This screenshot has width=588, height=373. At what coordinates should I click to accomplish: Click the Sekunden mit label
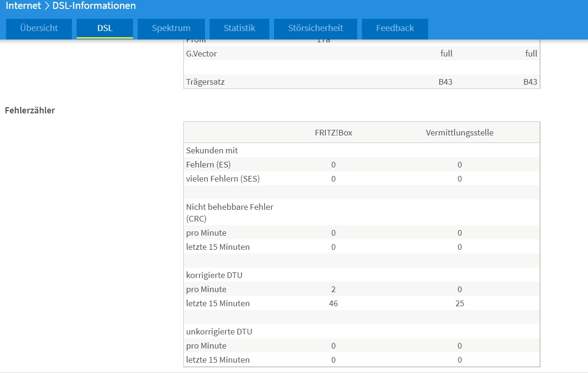(x=212, y=151)
